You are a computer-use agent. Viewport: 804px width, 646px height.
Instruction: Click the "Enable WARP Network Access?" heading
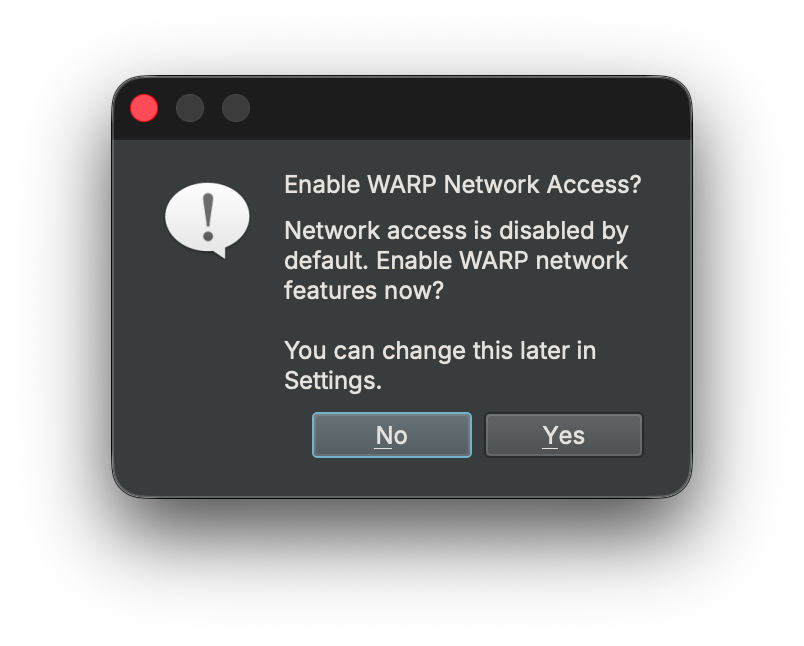(462, 185)
